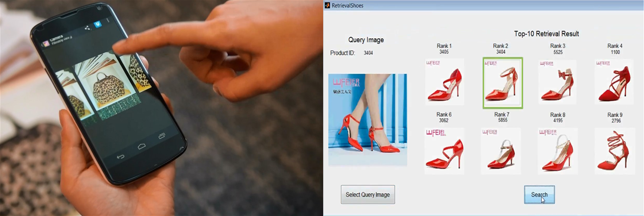Tap the Android recent apps icon
This screenshot has height=216, width=644.
162,136
